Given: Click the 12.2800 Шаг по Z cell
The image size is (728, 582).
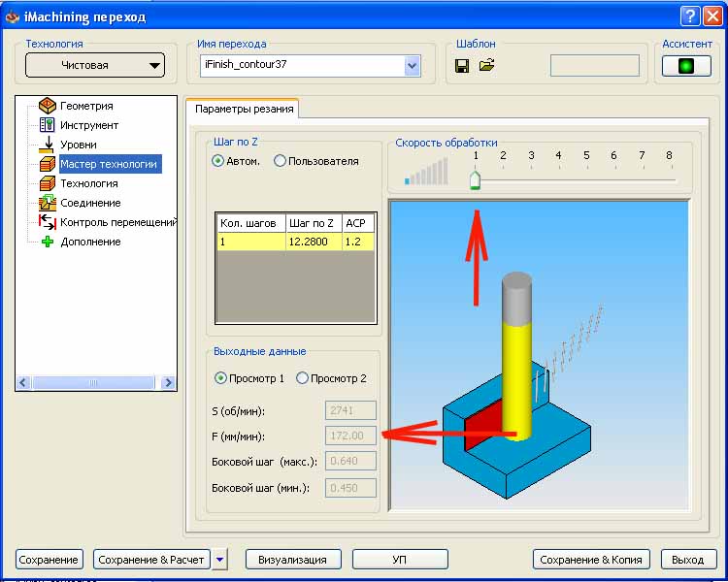Looking at the screenshot, I should 314,242.
